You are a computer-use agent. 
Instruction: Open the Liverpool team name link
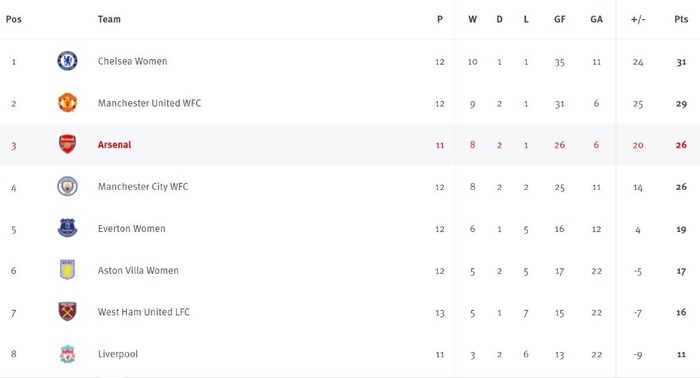tap(118, 354)
